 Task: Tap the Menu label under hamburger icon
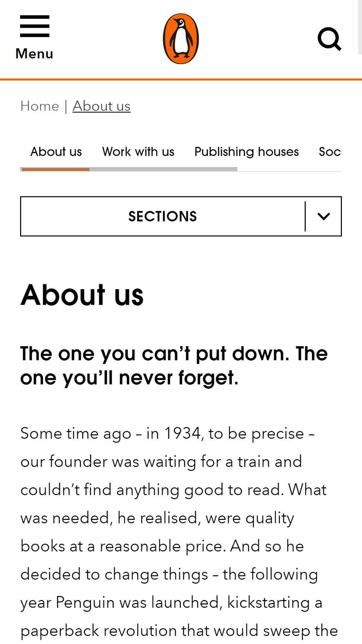point(34,54)
